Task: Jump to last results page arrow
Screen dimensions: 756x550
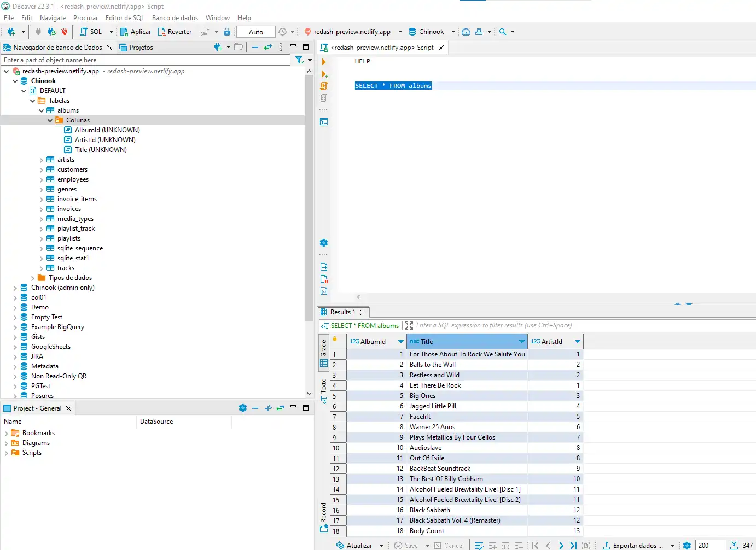Action: pos(573,546)
